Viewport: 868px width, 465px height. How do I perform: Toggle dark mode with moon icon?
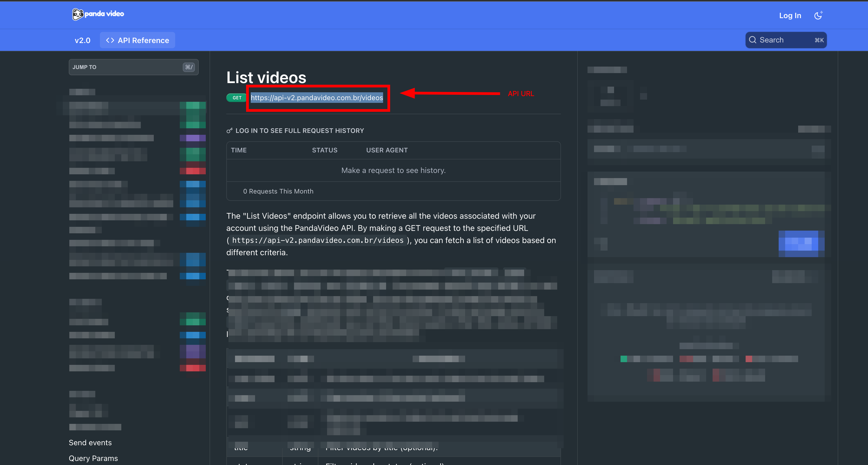coord(818,15)
